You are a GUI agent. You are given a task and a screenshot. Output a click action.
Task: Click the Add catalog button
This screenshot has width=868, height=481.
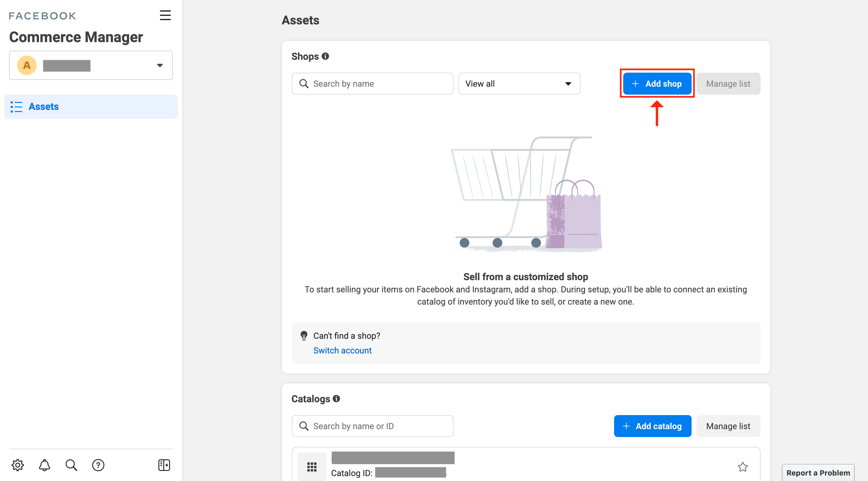pyautogui.click(x=652, y=426)
